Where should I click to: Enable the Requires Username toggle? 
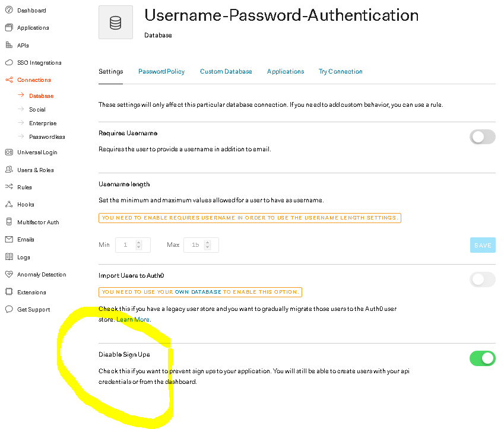482,137
